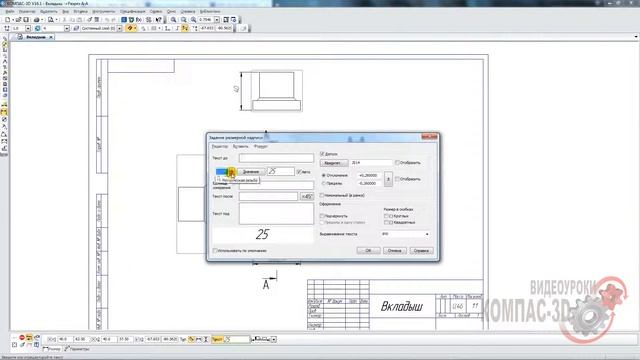The image size is (640, 360).
Task: Switch to the Параметры tab in bottom property bar
Action: [x=77, y=349]
